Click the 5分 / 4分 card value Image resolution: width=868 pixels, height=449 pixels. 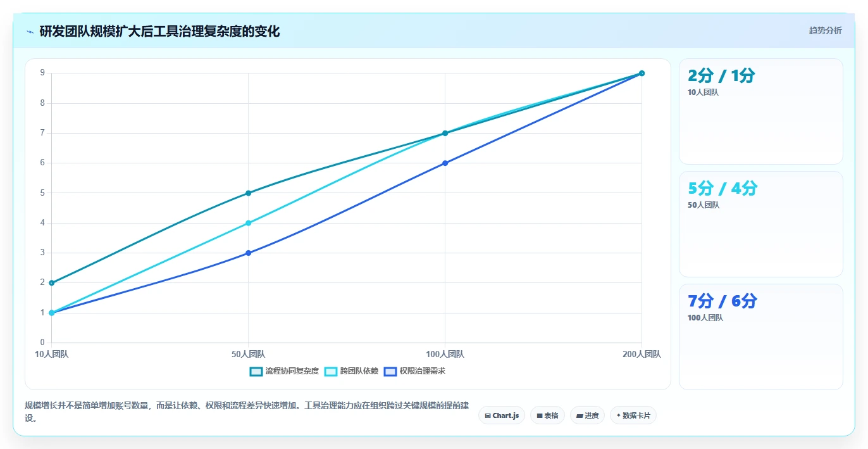(x=722, y=189)
